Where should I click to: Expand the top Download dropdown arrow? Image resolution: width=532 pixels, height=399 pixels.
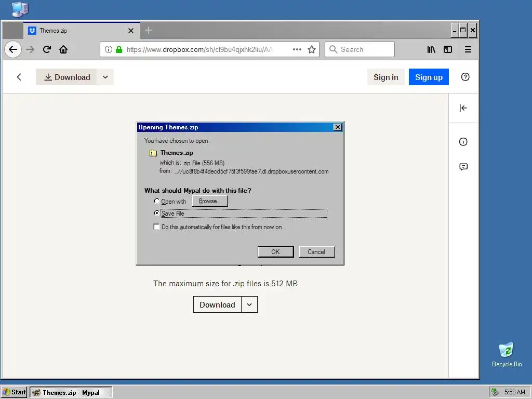pos(105,77)
